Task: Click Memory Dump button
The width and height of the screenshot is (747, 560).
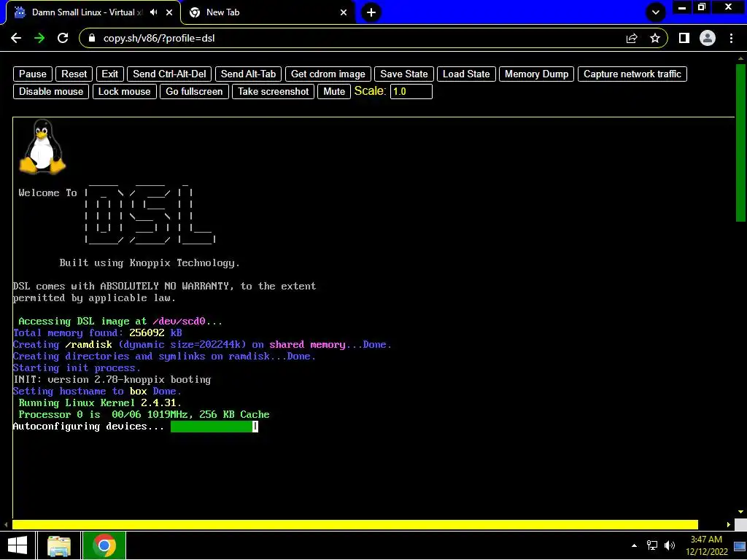Action: click(x=536, y=74)
